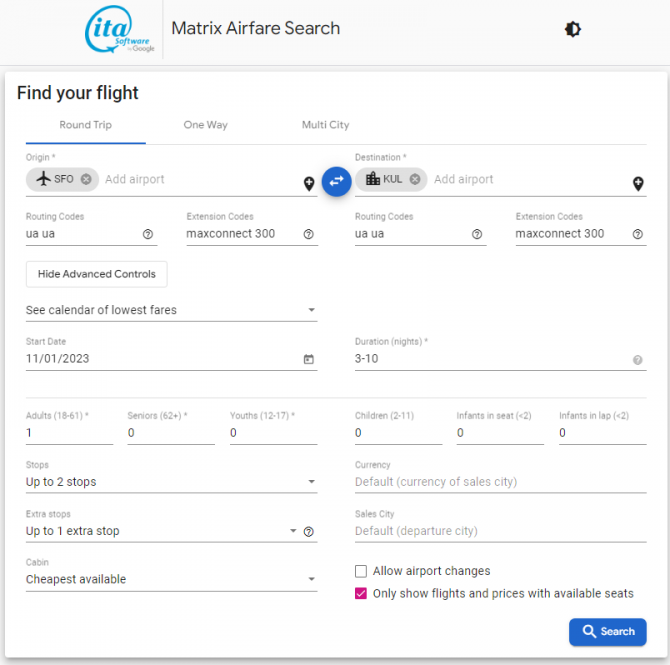Show help for Duration nights field
Image resolution: width=670 pixels, height=665 pixels.
click(x=637, y=360)
